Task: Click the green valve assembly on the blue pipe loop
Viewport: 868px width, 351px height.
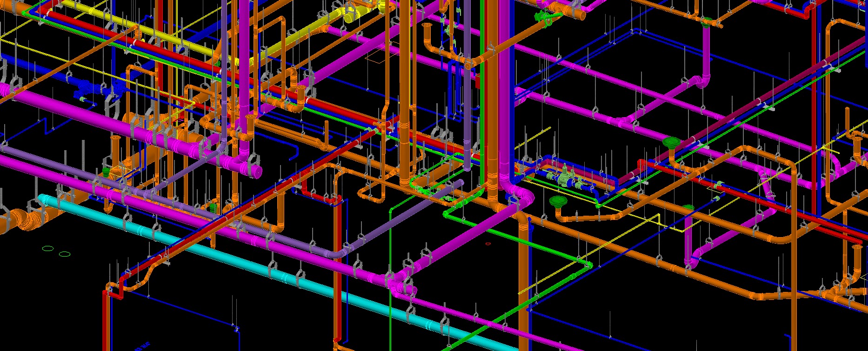Action: pyautogui.click(x=565, y=177)
